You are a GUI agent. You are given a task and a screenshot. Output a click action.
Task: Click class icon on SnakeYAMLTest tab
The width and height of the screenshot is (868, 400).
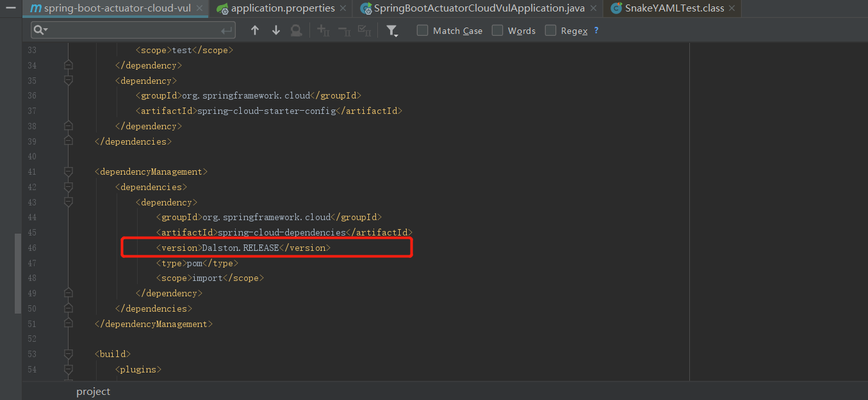616,8
